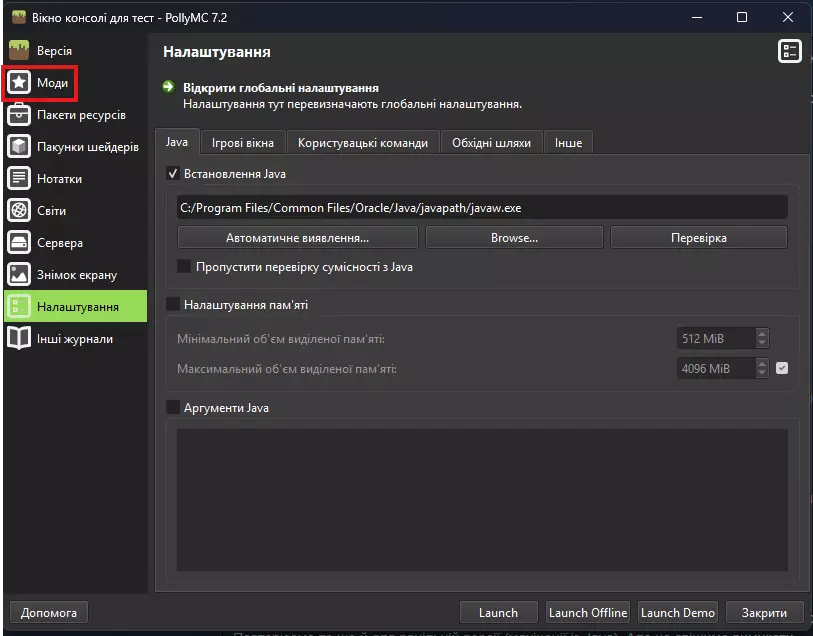Open Пакунки шейдерів cube icon
The image size is (813, 636).
coord(20,147)
